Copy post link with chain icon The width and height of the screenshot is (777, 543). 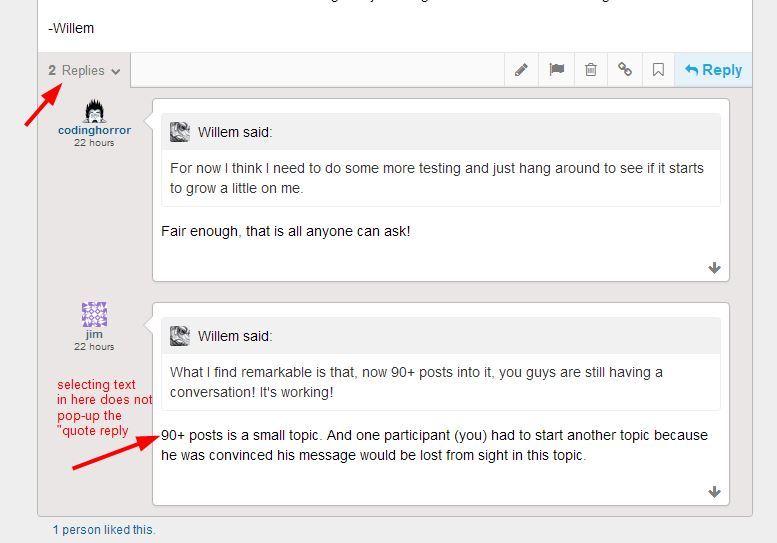(624, 70)
